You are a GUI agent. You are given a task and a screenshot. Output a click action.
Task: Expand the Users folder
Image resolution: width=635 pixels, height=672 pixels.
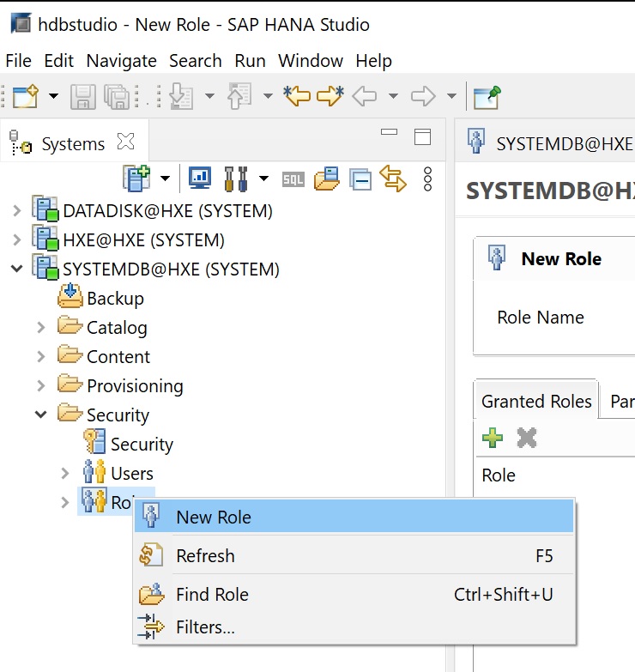point(65,473)
